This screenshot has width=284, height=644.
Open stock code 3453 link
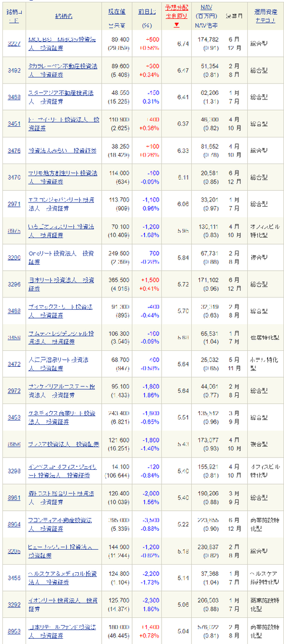click(13, 418)
